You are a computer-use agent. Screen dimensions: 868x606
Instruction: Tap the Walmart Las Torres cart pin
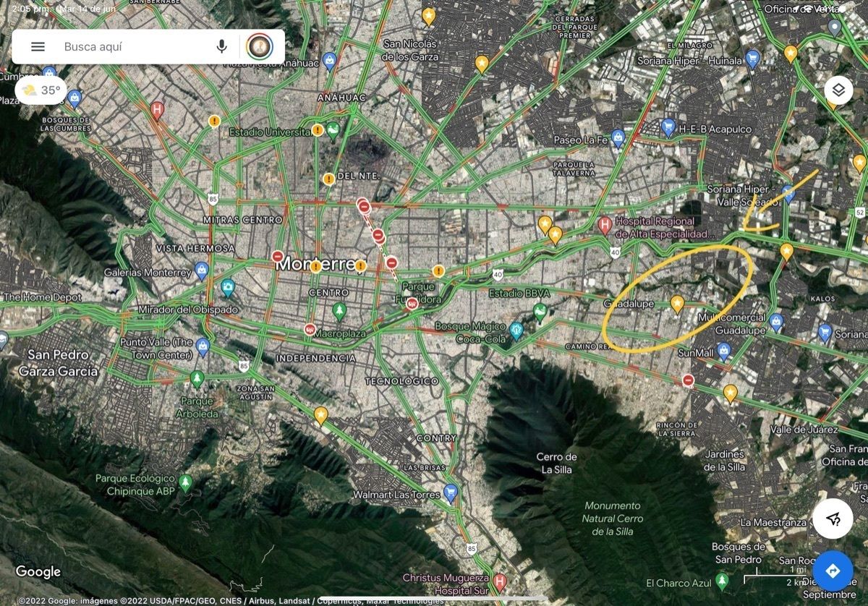[x=451, y=492]
